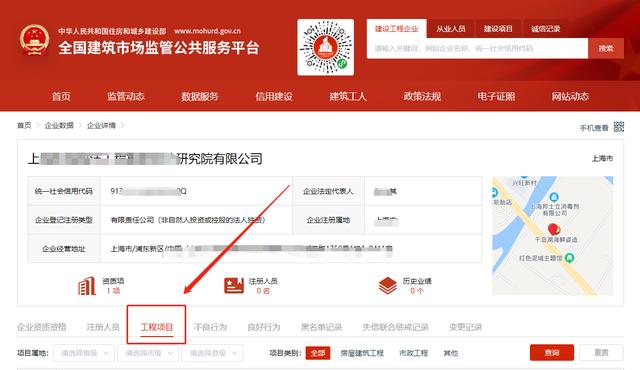This screenshot has height=370, width=640.
Task: Open the 数据服务 navigation menu
Action: (200, 96)
